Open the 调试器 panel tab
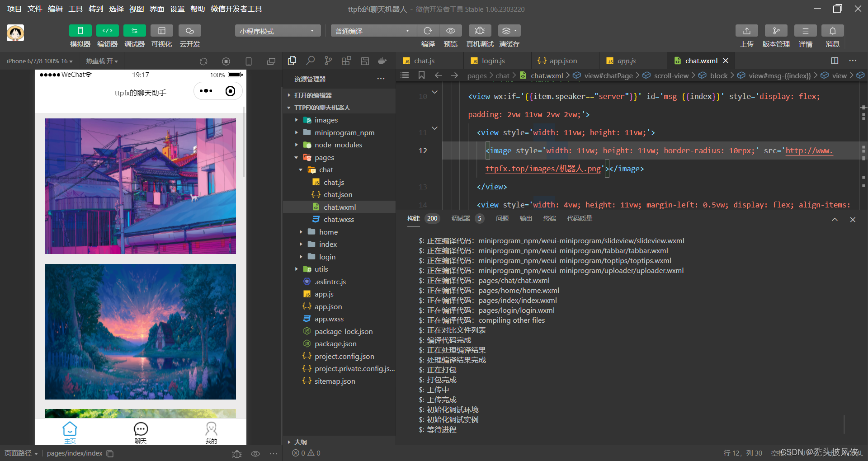 click(x=461, y=219)
